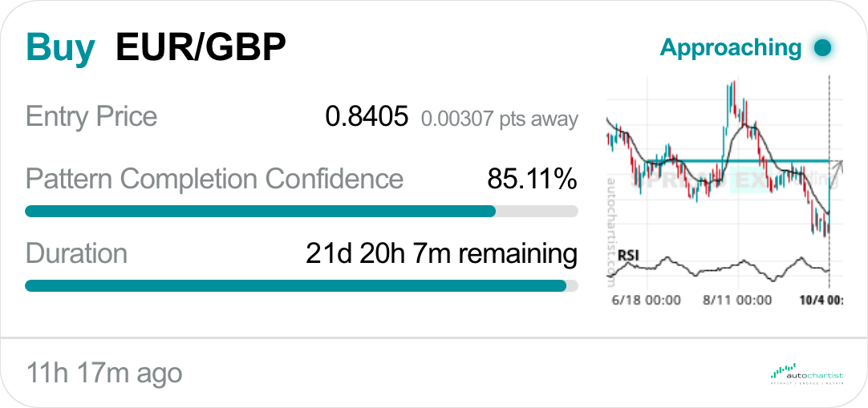Click the Pattern Completion Confidence label
The height and width of the screenshot is (408, 868).
214,179
